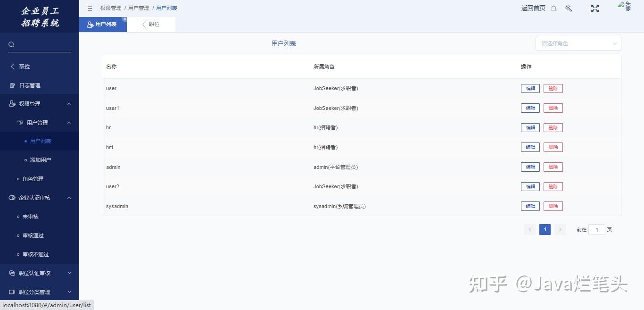Image resolution: width=644 pixels, height=310 pixels.
Task: Open 添加用户 in sidebar
Action: coord(40,160)
